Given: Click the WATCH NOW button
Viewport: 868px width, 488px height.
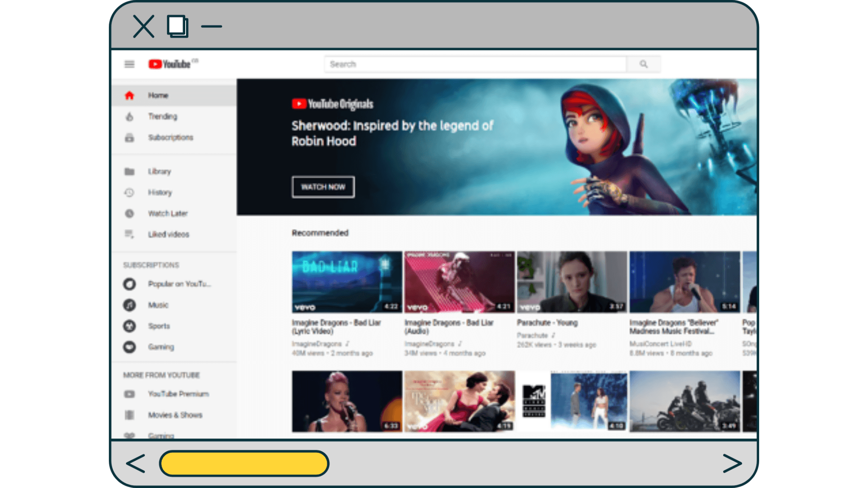Looking at the screenshot, I should pyautogui.click(x=323, y=187).
